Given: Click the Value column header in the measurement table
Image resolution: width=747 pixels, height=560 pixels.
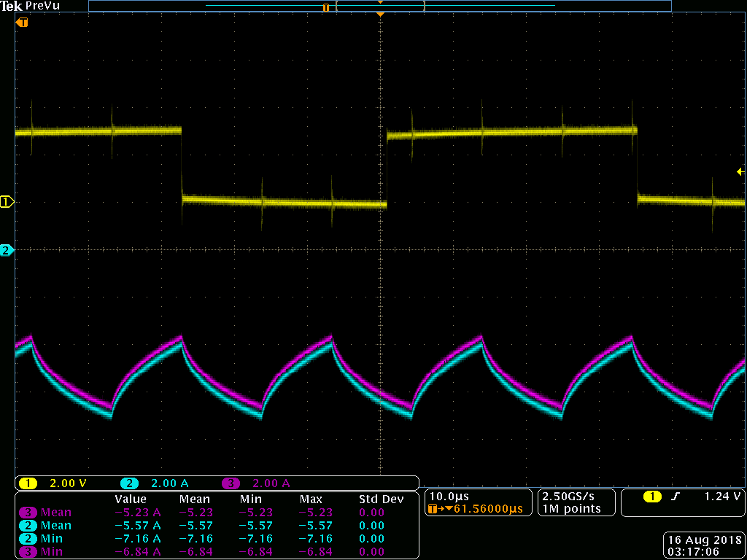Looking at the screenshot, I should 131,499.
